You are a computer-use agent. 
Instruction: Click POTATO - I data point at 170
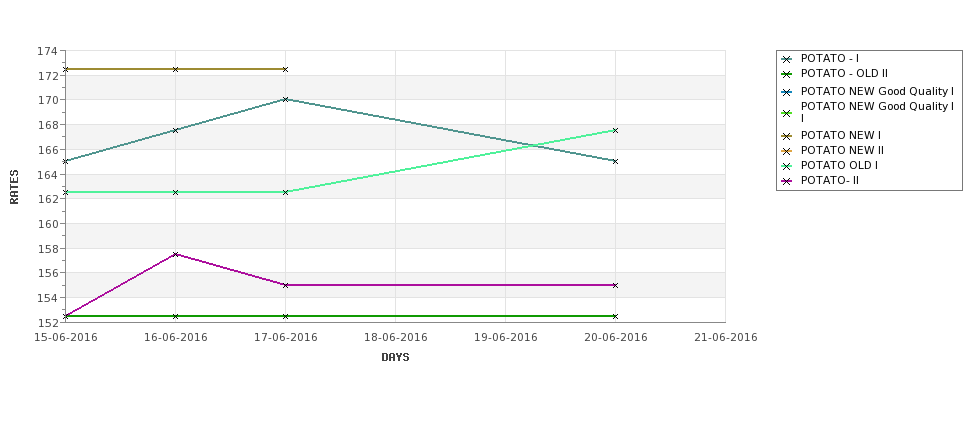pyautogui.click(x=285, y=99)
